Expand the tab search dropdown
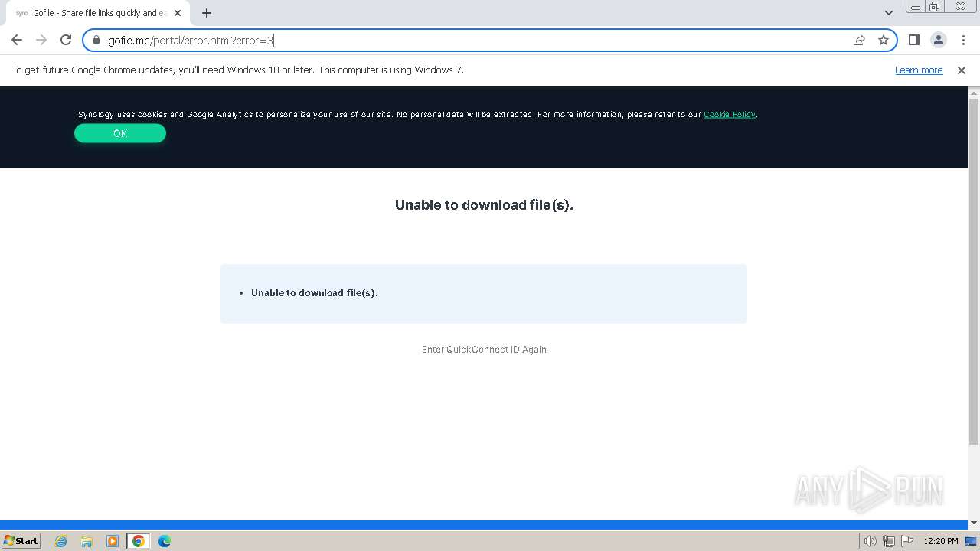The height and width of the screenshot is (551, 980). pos(888,13)
